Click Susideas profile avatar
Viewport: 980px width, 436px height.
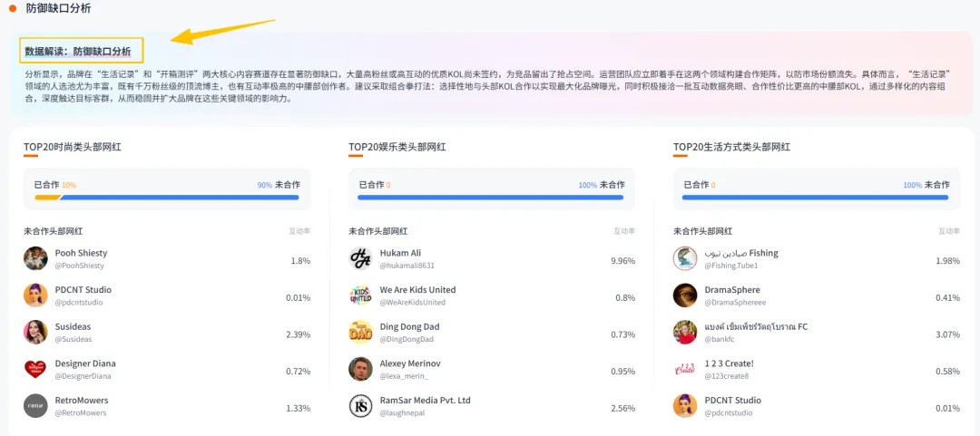coord(35,333)
